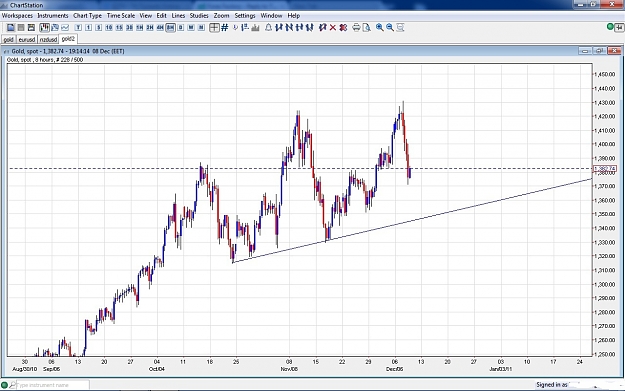The height and width of the screenshot is (391, 625).
Task: Click the green icon at bottom-left status bar
Action: (4, 385)
